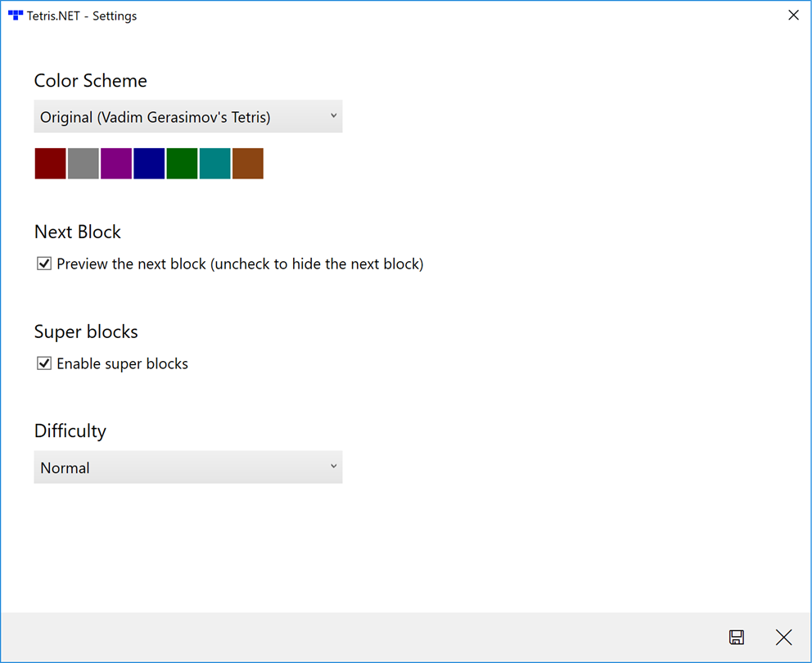Open the Color Scheme dropdown
Image resolution: width=812 pixels, height=663 pixels.
pos(187,117)
